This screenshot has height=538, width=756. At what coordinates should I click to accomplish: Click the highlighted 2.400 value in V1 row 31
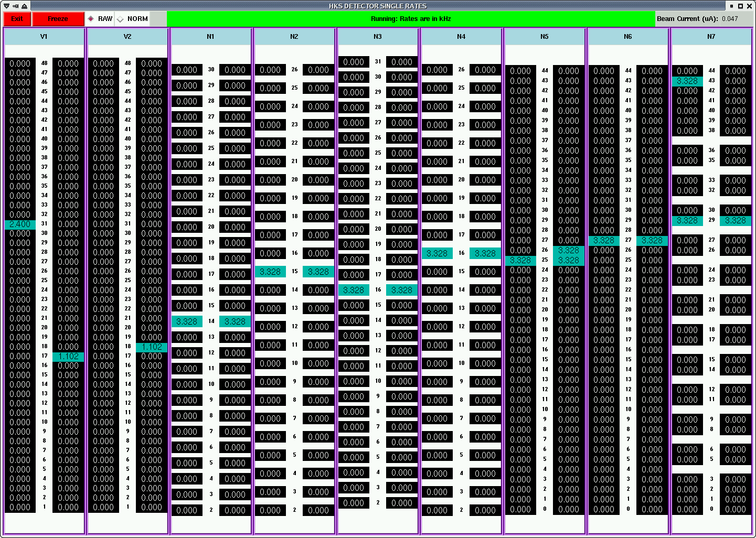(20, 224)
